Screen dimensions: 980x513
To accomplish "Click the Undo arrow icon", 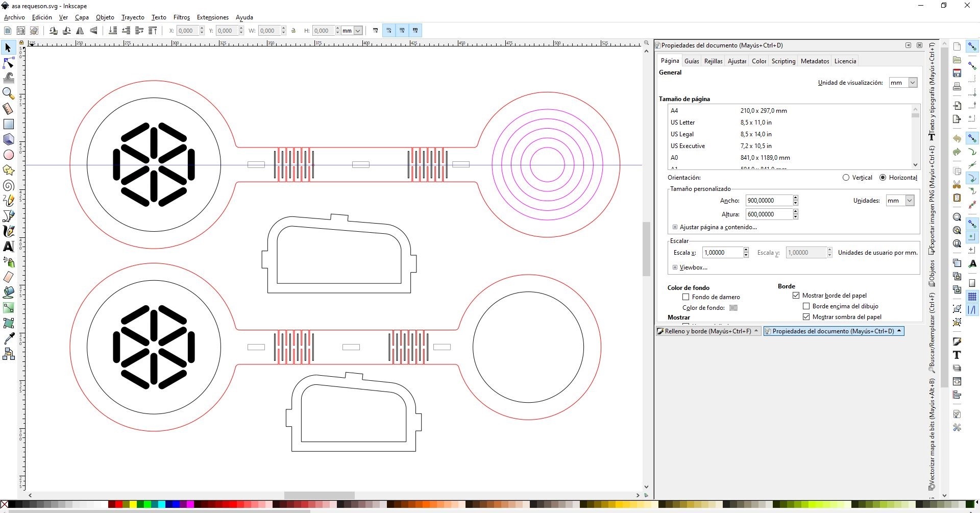I will click(957, 138).
